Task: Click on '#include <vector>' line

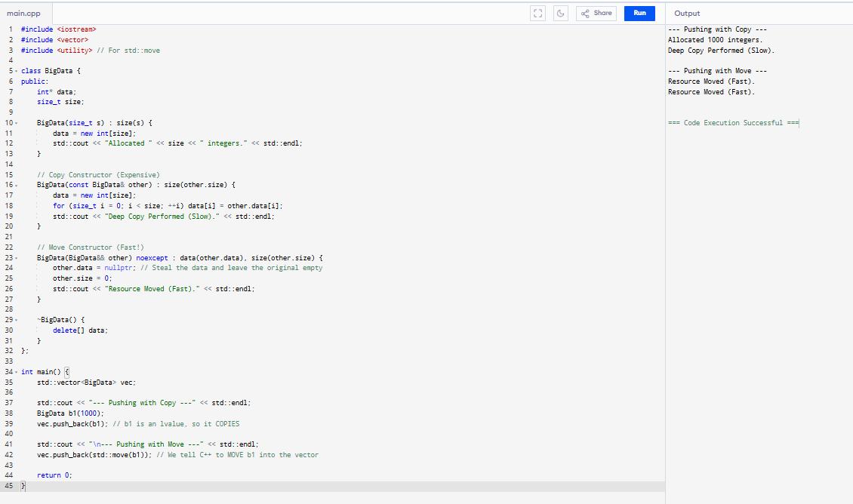Action: (54, 40)
